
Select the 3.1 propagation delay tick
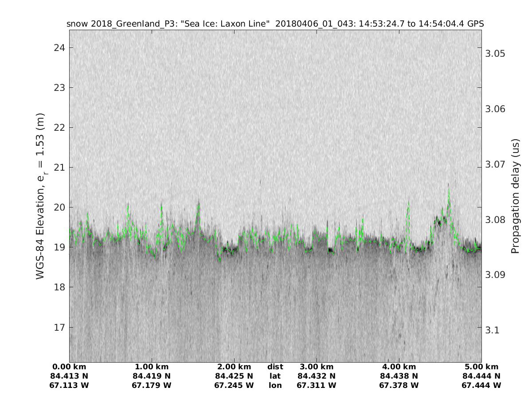(492, 330)
